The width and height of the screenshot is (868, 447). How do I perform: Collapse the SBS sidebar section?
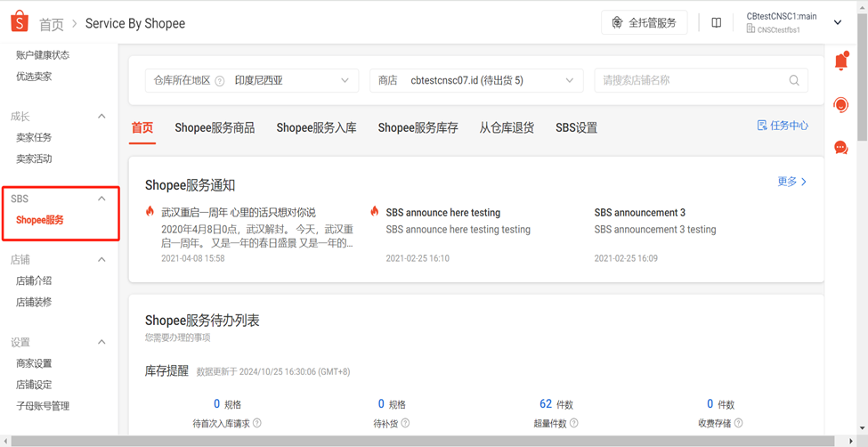pyautogui.click(x=101, y=199)
